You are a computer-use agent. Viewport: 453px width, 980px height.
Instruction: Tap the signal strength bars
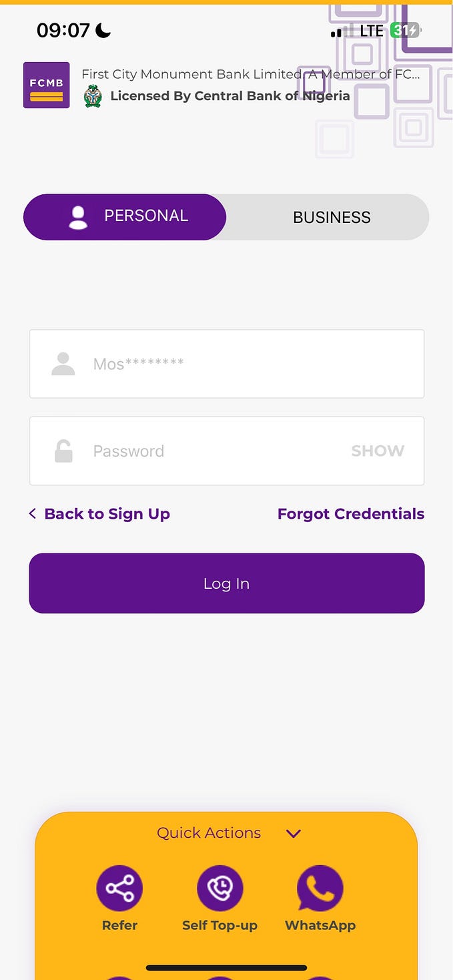pos(337,31)
